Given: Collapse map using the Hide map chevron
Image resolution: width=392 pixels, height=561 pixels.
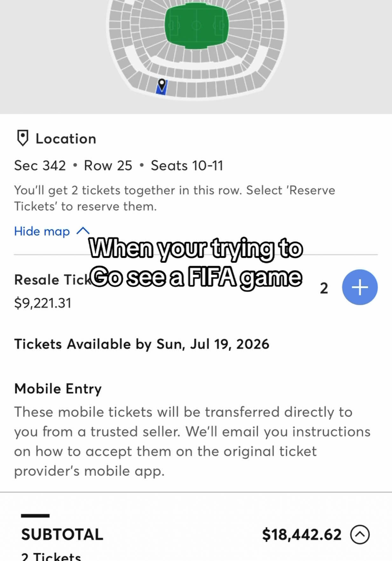Looking at the screenshot, I should tap(83, 231).
